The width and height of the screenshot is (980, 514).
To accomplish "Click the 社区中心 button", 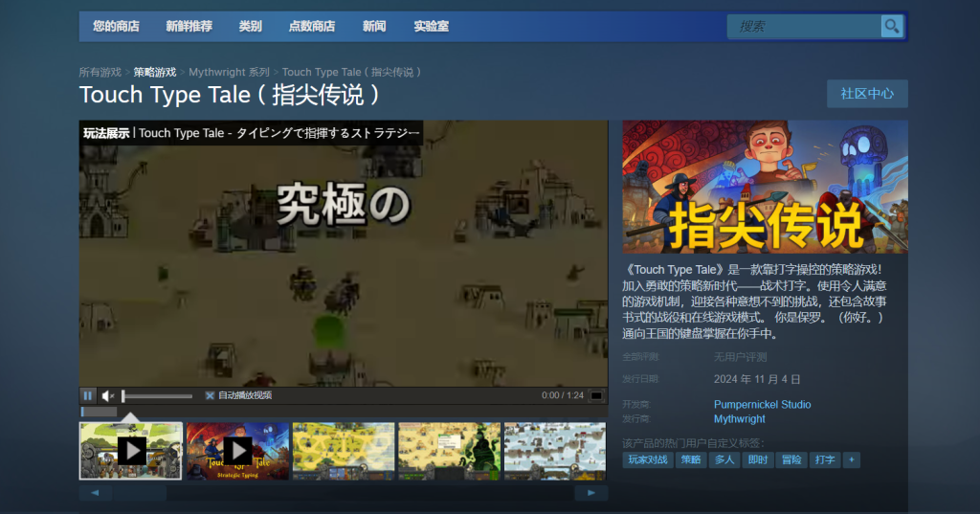I will [x=867, y=94].
